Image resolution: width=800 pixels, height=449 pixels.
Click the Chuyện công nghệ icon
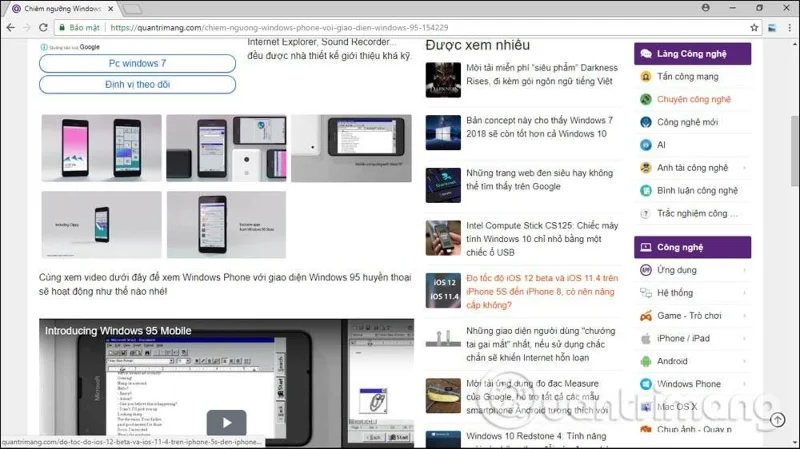646,99
